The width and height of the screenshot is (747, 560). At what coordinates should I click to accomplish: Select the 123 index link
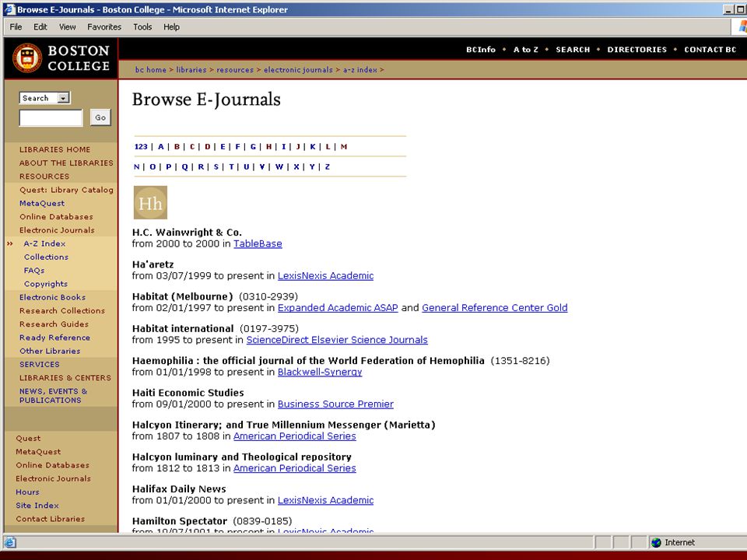pyautogui.click(x=141, y=147)
